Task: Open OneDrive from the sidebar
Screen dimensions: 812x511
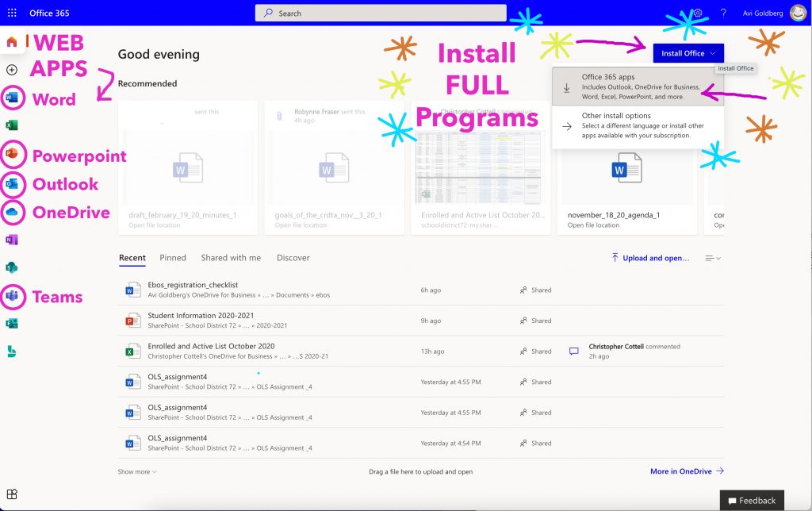Action: [x=12, y=212]
